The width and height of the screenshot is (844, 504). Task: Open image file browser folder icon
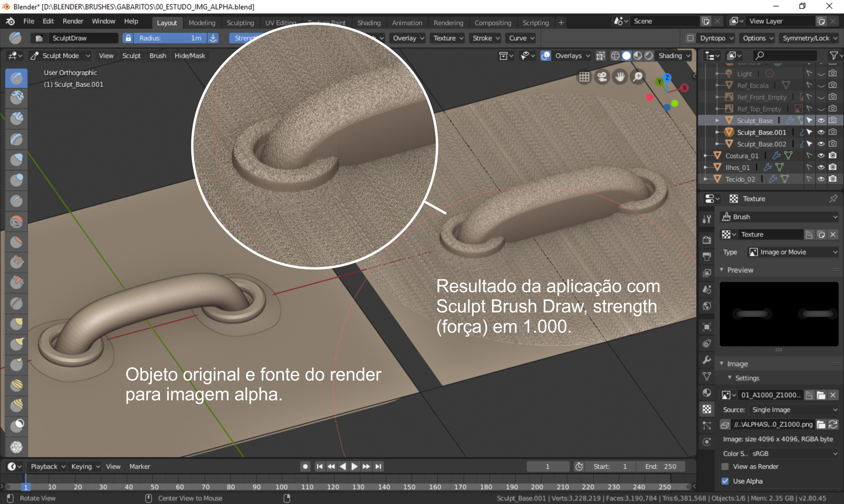tap(821, 424)
